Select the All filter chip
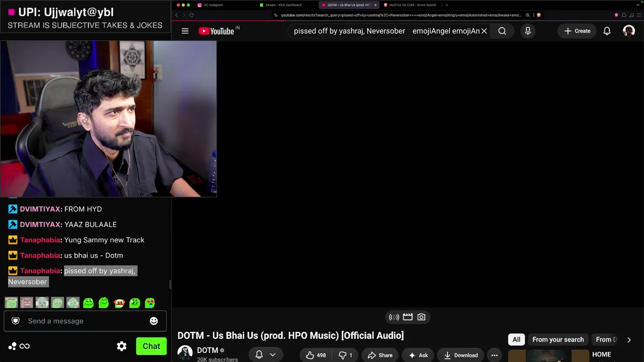 pyautogui.click(x=516, y=339)
